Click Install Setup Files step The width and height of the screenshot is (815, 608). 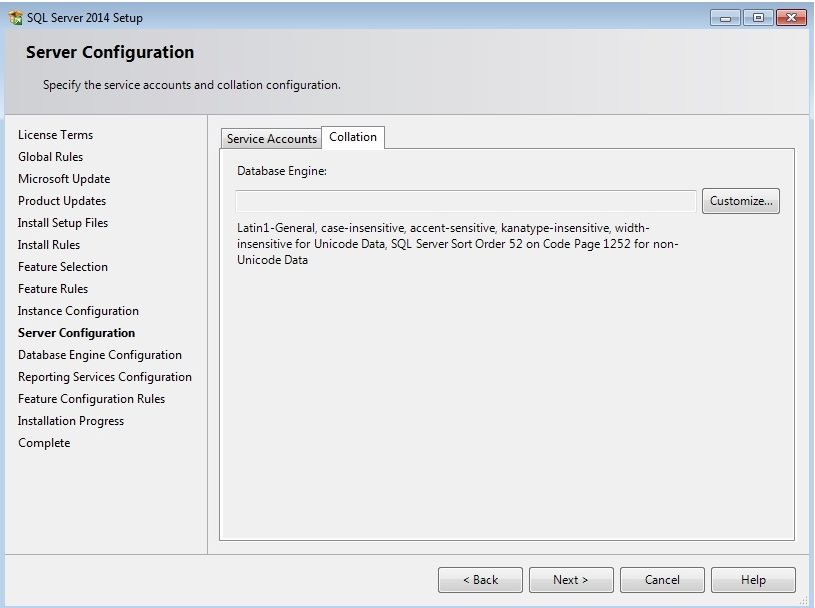coord(63,223)
